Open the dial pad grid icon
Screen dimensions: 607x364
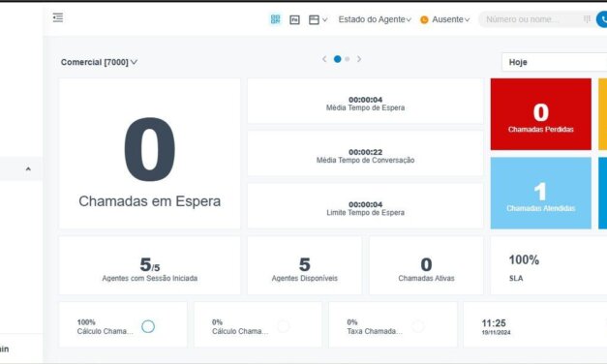point(587,19)
